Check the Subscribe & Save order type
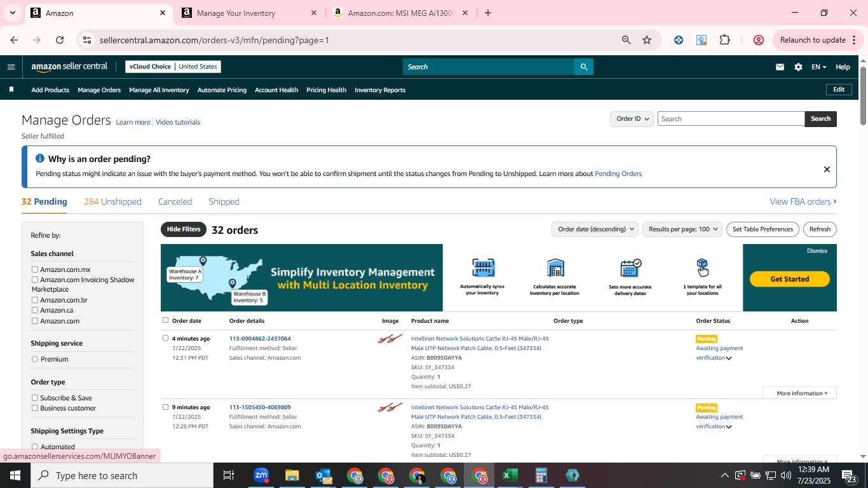 click(x=35, y=398)
